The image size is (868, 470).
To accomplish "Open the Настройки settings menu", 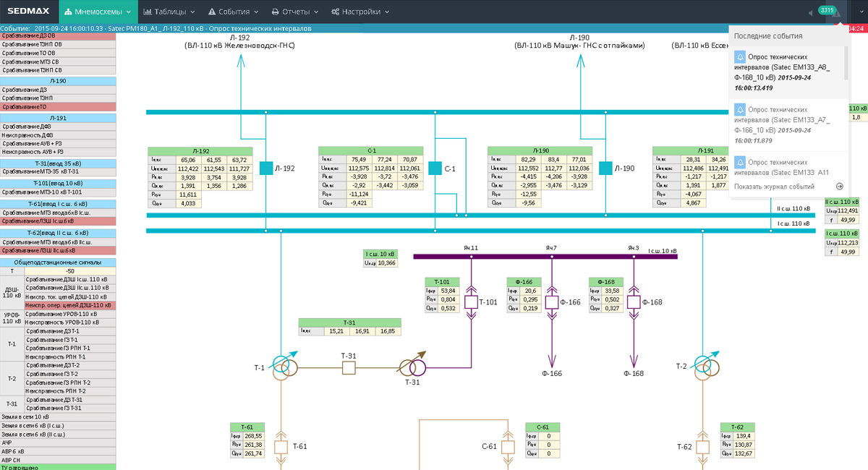I will point(359,12).
